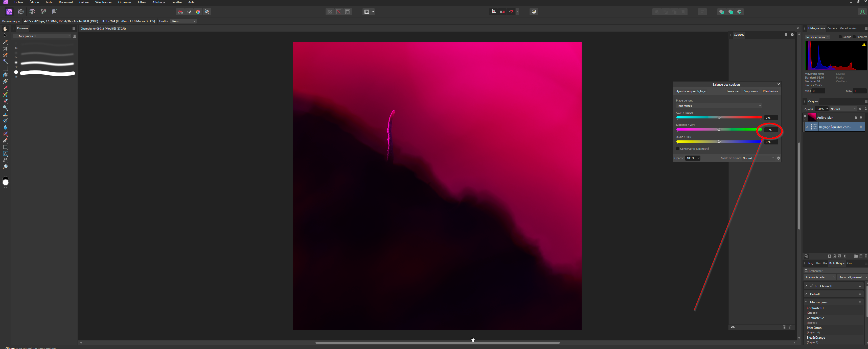This screenshot has width=868, height=349.
Task: Click the Mask Layer icon in Calques
Action: coord(829,256)
